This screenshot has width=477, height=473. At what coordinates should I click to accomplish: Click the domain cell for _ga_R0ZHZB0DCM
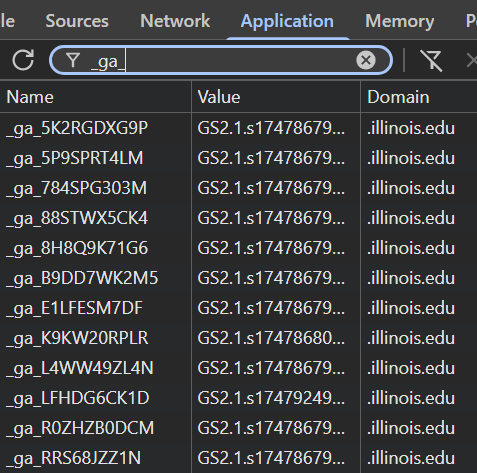[x=411, y=428]
